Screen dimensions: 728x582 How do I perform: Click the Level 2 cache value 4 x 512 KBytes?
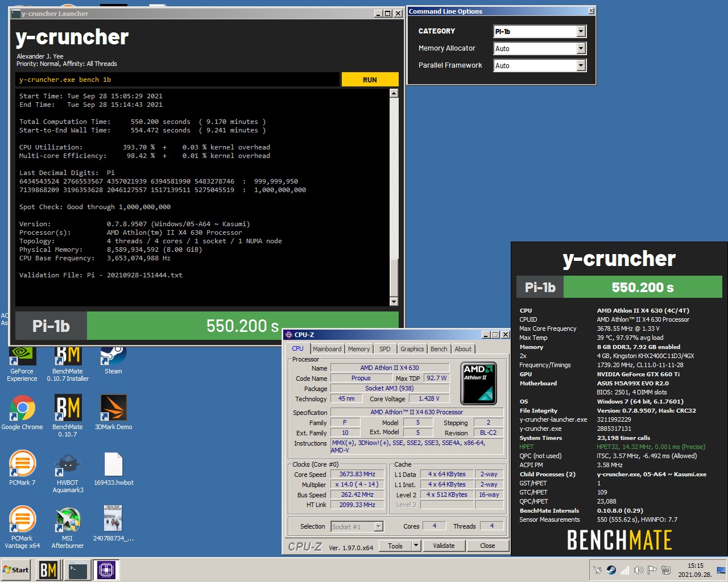click(x=447, y=495)
